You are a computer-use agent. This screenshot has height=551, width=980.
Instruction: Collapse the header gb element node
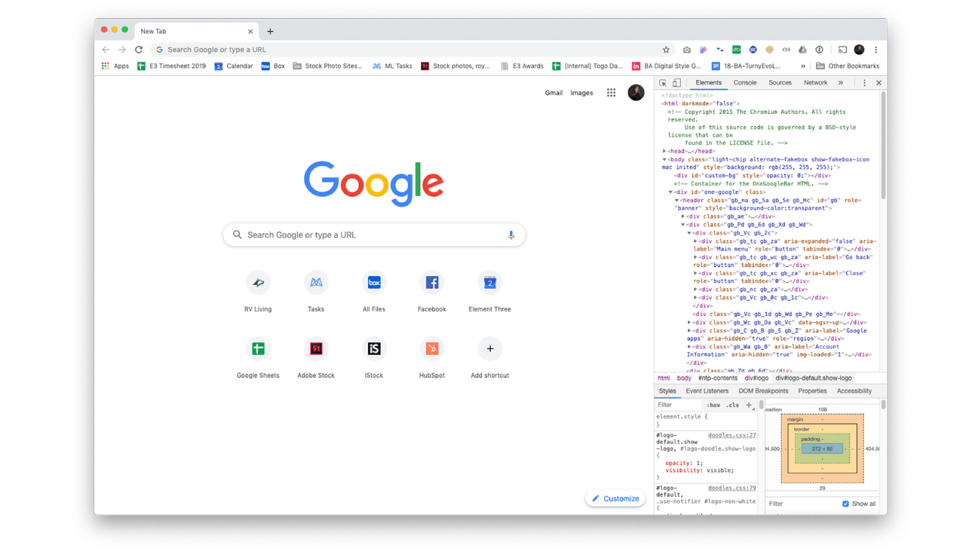677,200
